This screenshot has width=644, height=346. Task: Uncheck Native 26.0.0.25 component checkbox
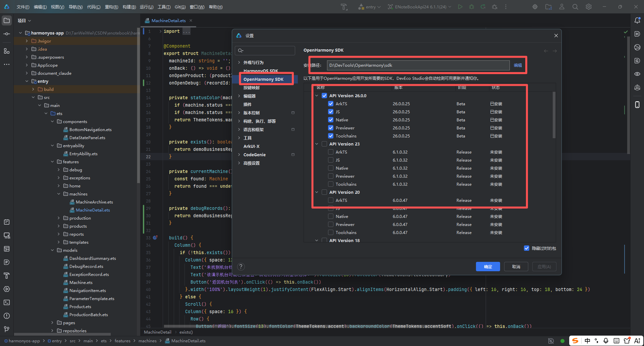pyautogui.click(x=331, y=120)
